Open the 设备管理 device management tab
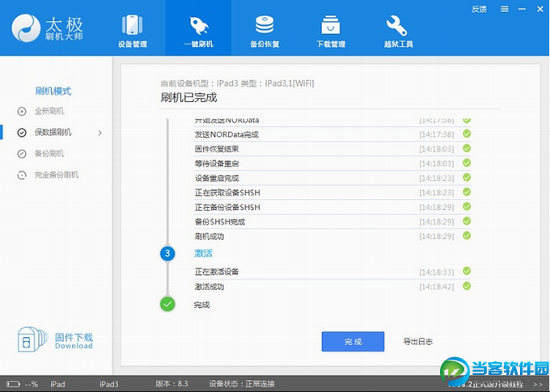Screen dimensions: 550x392 tap(134, 30)
